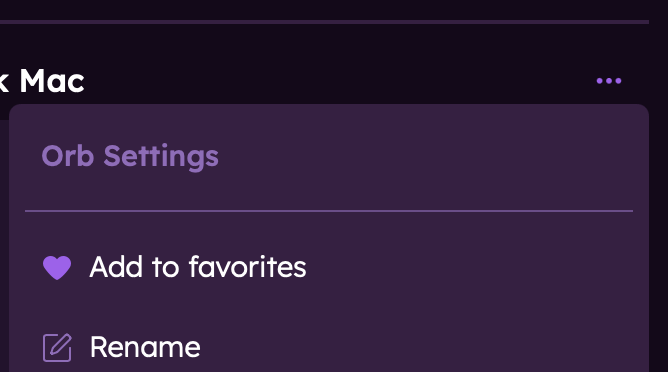The image size is (668, 372).
Task: Close the menu via the ellipsis button
Action: pos(609,81)
